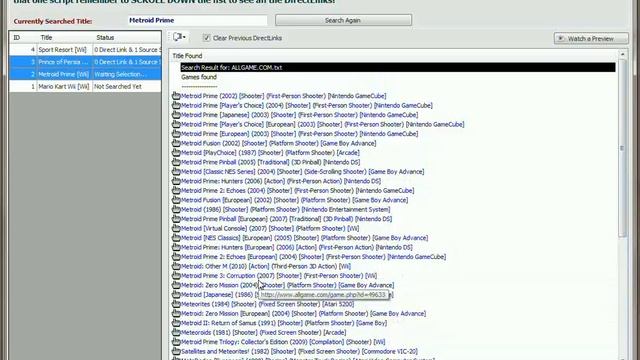Click link icon for Metroid Prime [Player's Choice] (2004)

(x=176, y=105)
